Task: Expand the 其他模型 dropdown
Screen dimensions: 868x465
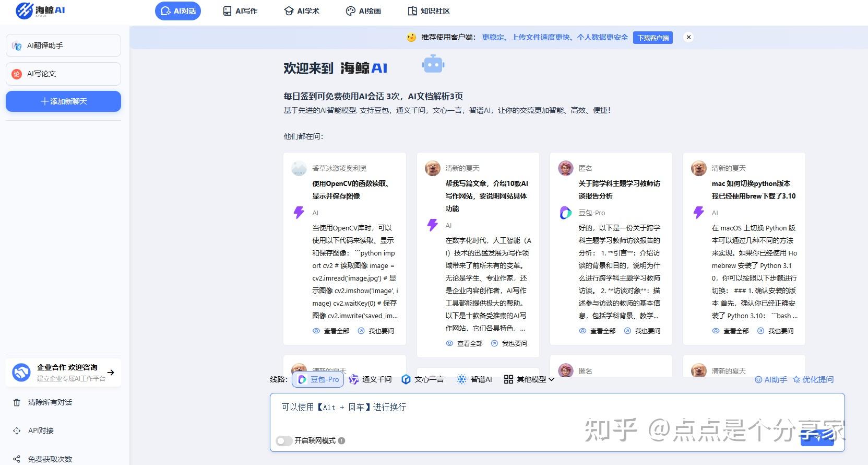Action: [529, 379]
